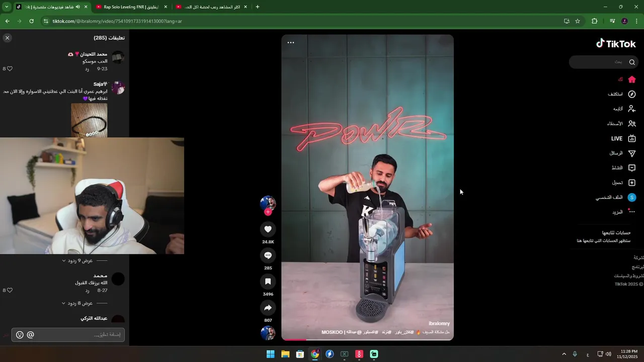Open the Chrome profile avatar
This screenshot has width=644, height=362.
[x=625, y=21]
